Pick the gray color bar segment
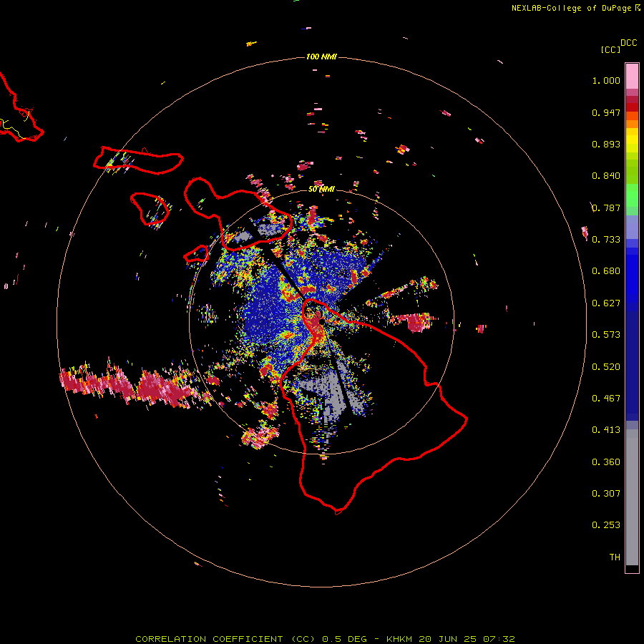644x644 pixels. [632, 497]
